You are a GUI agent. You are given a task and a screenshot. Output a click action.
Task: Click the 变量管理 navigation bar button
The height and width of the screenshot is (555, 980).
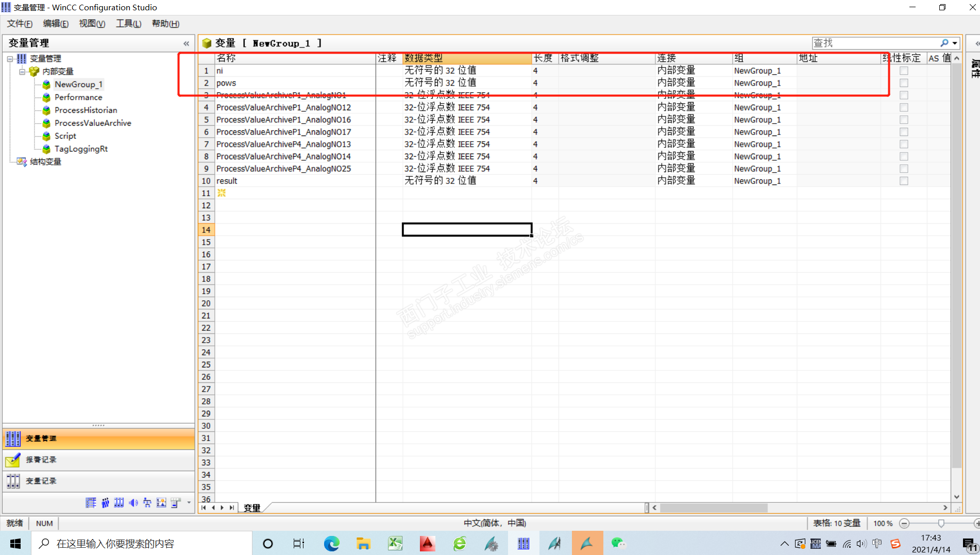pyautogui.click(x=99, y=439)
